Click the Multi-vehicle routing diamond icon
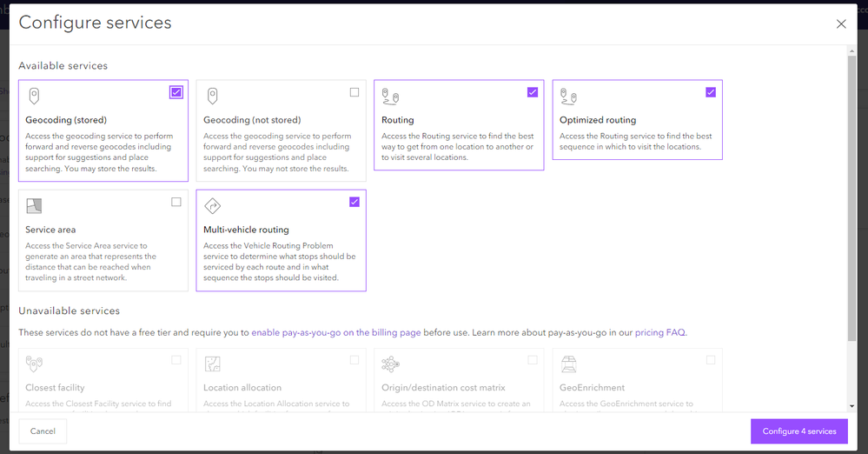The width and height of the screenshot is (868, 454). point(212,206)
